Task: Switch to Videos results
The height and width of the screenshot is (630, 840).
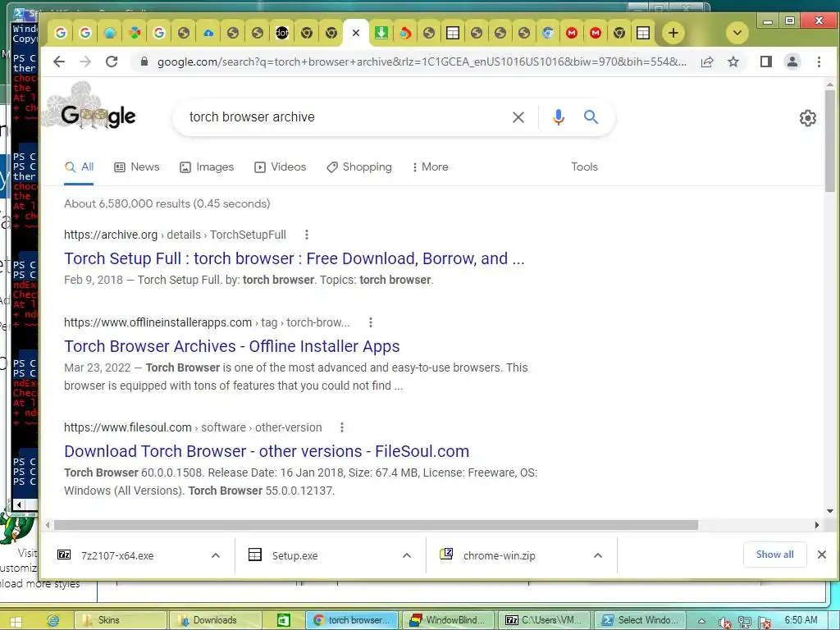Action: point(281,167)
